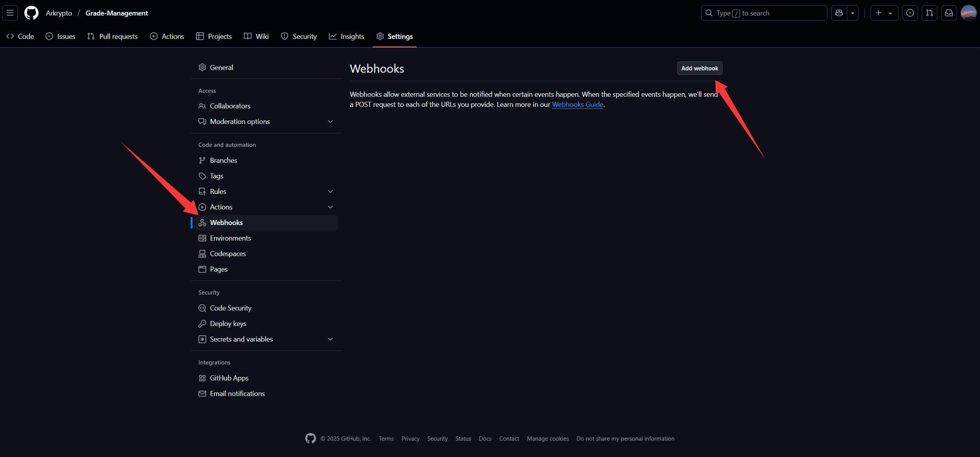980x457 pixels.
Task: Click the GitHub logo home icon
Action: click(x=31, y=13)
